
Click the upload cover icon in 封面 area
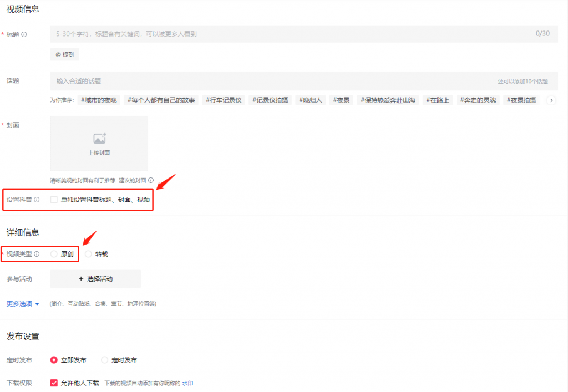(99, 139)
